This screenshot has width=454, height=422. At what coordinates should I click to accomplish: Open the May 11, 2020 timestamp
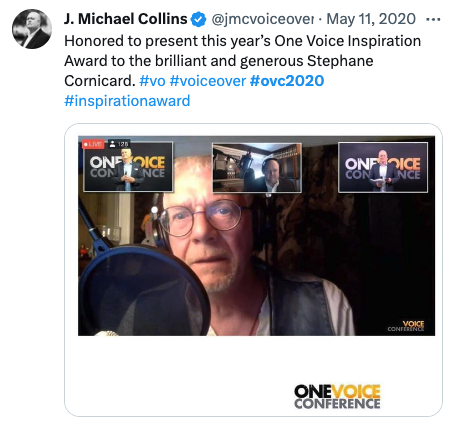point(371,19)
